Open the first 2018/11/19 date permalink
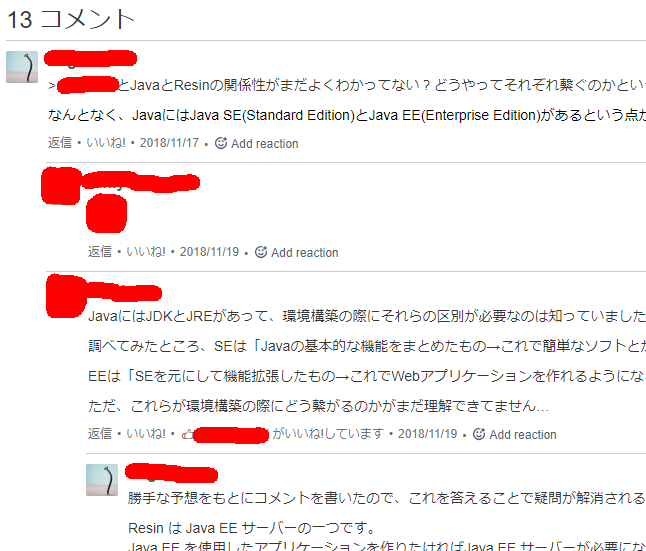This screenshot has width=646, height=551. tap(209, 251)
